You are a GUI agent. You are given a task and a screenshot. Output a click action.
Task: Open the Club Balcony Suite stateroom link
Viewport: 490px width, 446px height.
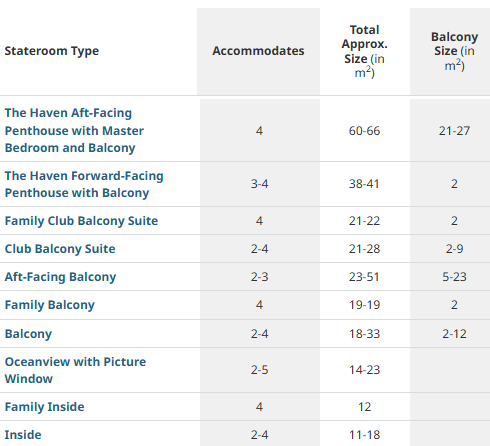coord(60,249)
